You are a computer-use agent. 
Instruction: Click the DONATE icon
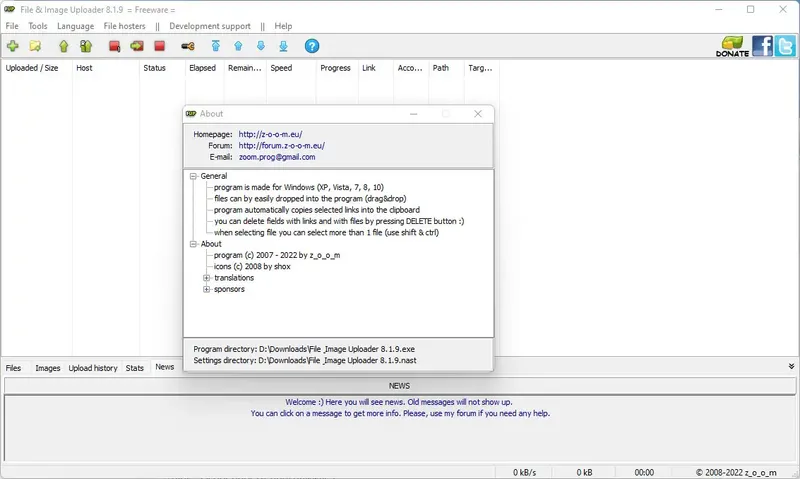[733, 46]
